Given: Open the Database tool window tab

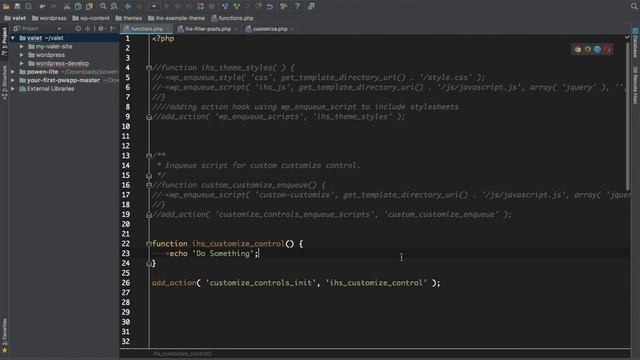Looking at the screenshot, I should (x=635, y=43).
